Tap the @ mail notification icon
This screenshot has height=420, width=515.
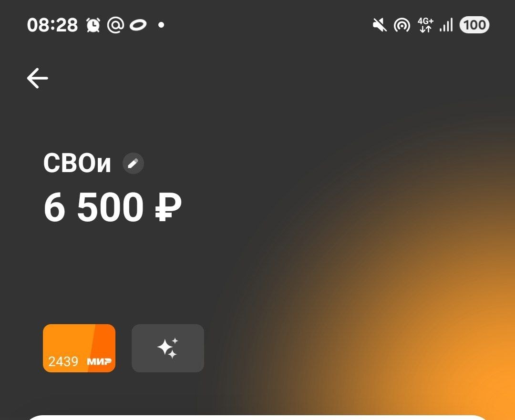click(x=115, y=25)
